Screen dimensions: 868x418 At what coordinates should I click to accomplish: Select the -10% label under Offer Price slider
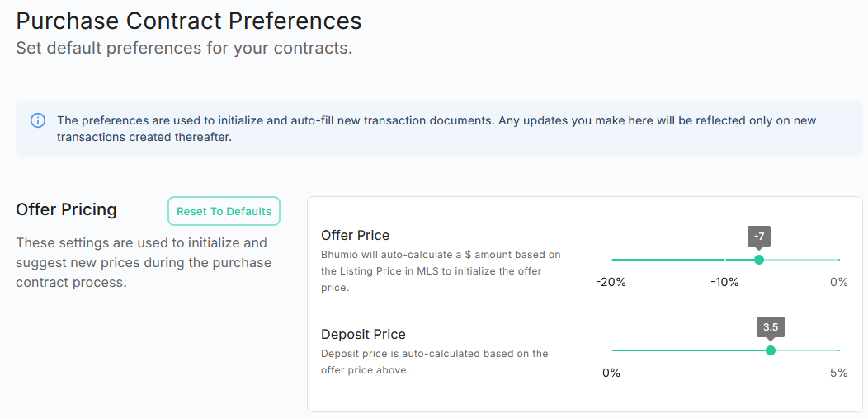[x=725, y=282]
